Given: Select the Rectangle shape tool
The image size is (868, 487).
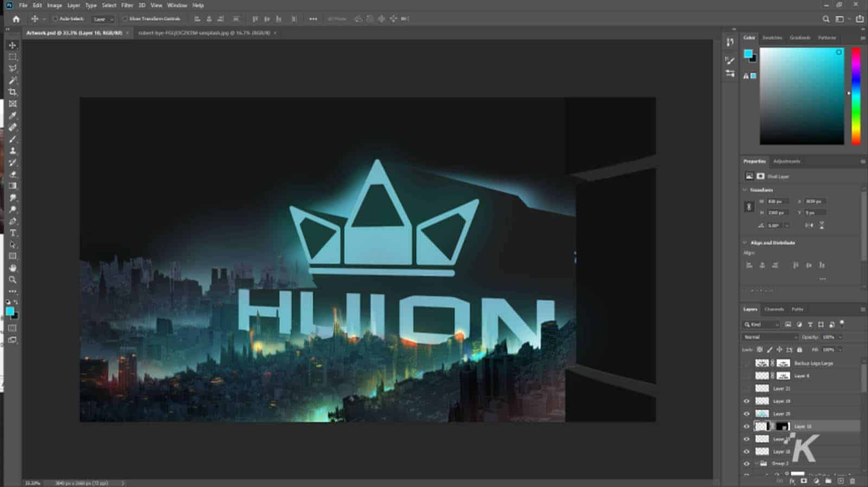Looking at the screenshot, I should click(12, 256).
